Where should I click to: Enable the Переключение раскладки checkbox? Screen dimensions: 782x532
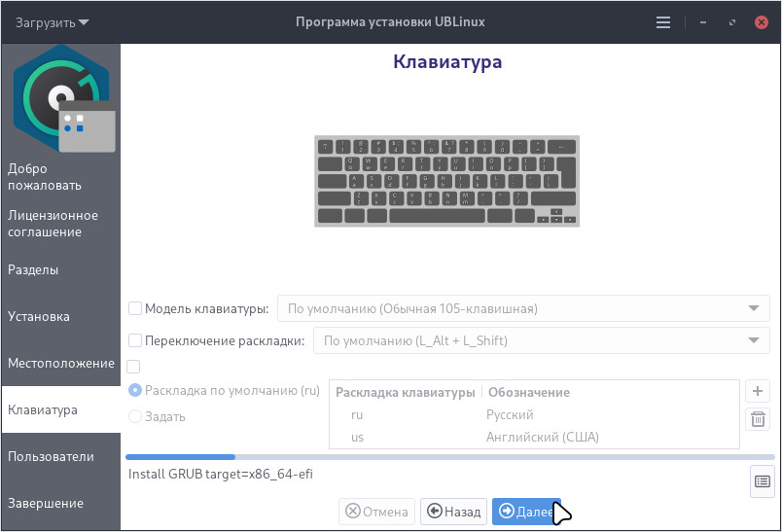[x=135, y=340]
